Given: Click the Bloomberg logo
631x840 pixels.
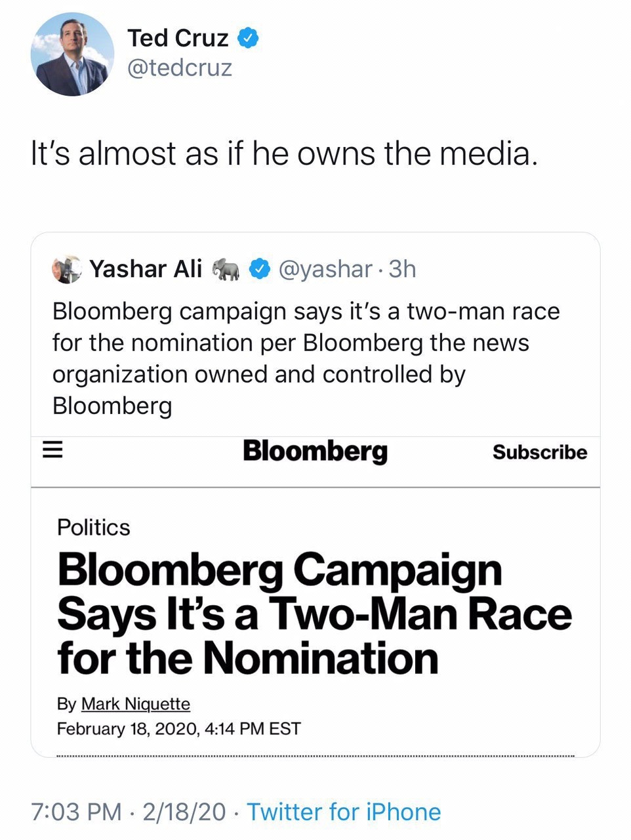Looking at the screenshot, I should click(315, 451).
